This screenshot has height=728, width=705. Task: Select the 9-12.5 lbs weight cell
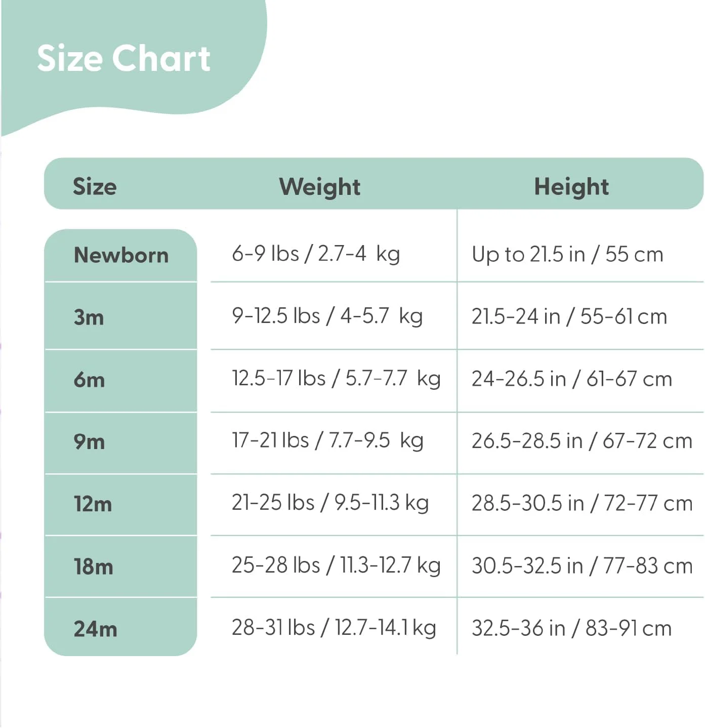click(327, 316)
